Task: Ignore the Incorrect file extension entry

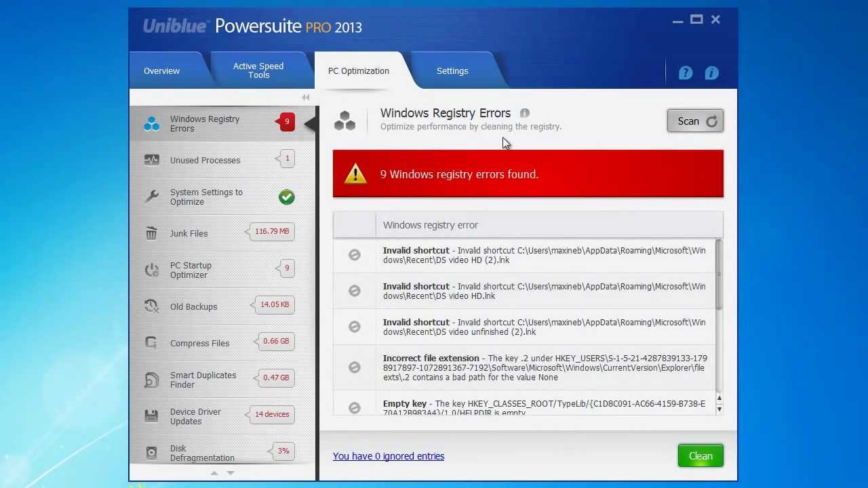Action: 354,367
